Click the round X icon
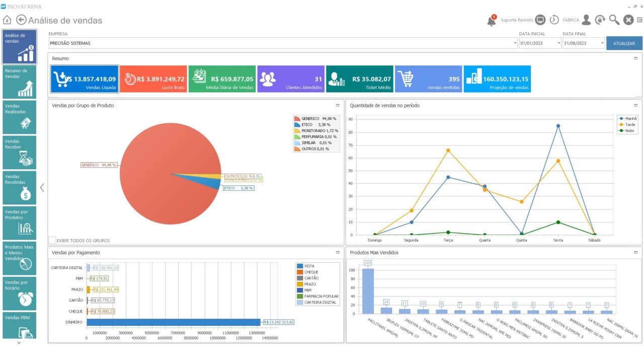The width and height of the screenshot is (644, 346). pyautogui.click(x=628, y=20)
